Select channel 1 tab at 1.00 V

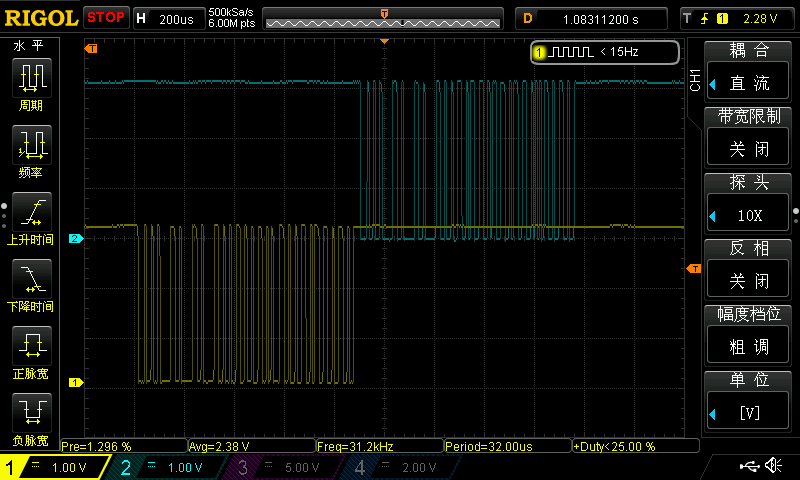54,467
